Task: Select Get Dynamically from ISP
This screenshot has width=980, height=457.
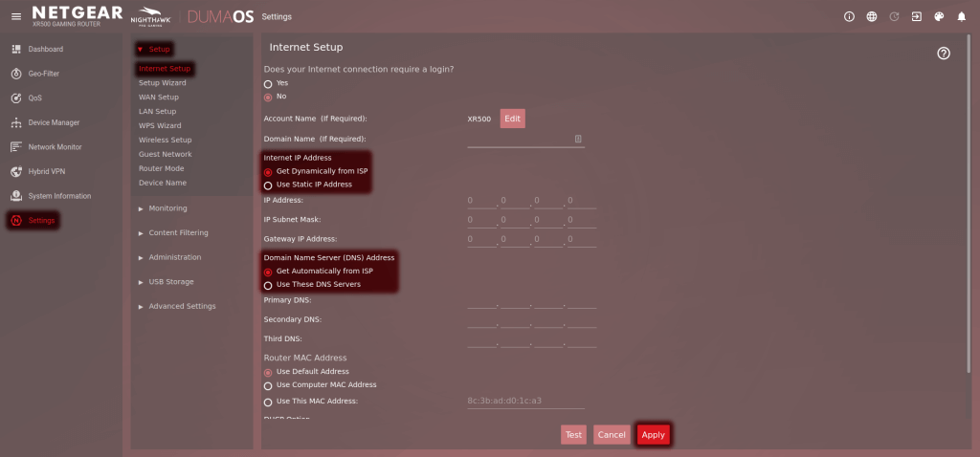Action: 268,172
